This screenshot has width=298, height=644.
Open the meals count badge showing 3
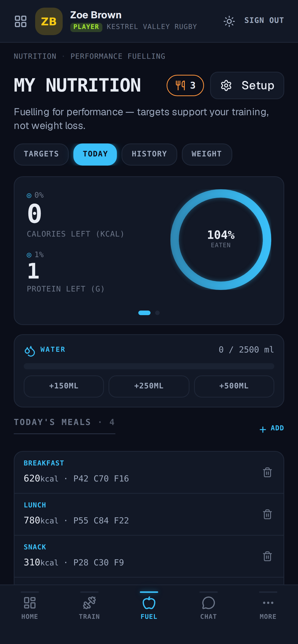pyautogui.click(x=185, y=85)
